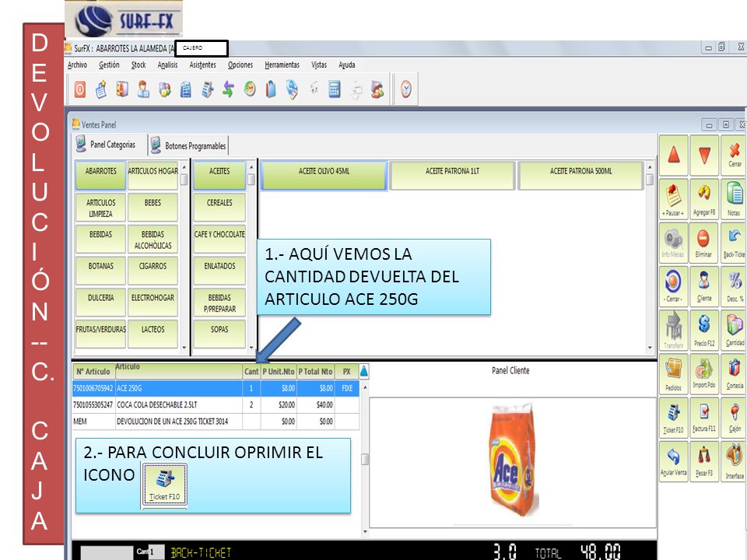Viewport: 747px width, 560px height.
Task: Select the DULCERIA category button
Action: [100, 303]
